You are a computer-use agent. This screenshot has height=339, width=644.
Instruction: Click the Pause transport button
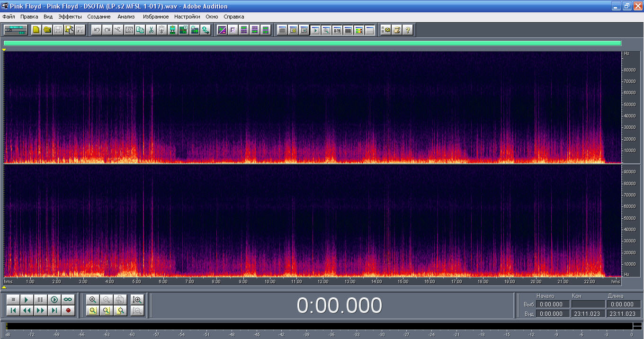[41, 299]
